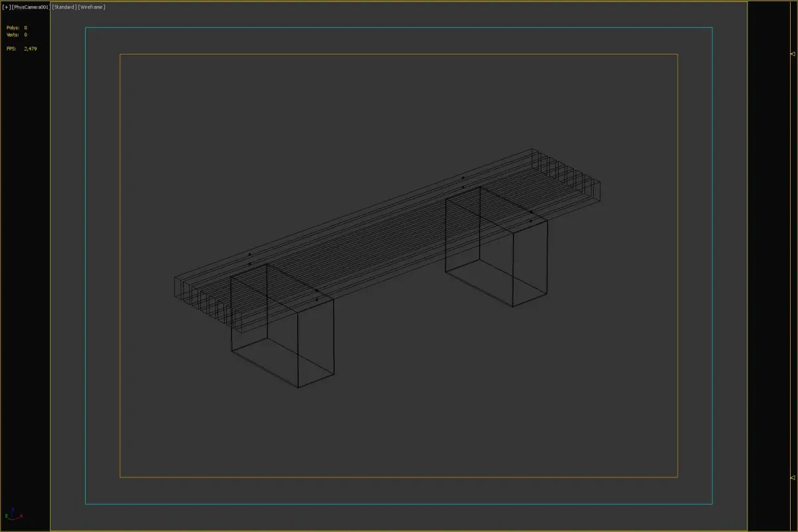Screen dimensions: 798x532
Task: Select the right bench leg box wireframe
Action: [496, 247]
